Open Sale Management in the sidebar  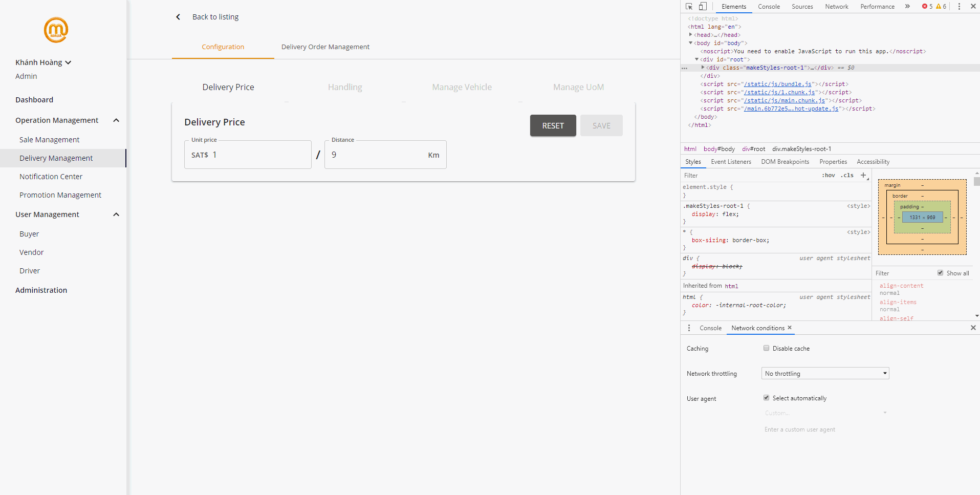(50, 140)
